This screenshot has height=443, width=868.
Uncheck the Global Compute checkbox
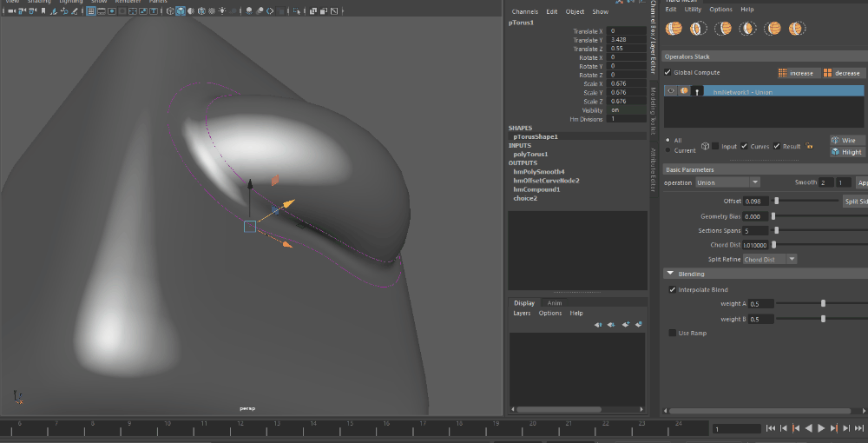point(667,73)
